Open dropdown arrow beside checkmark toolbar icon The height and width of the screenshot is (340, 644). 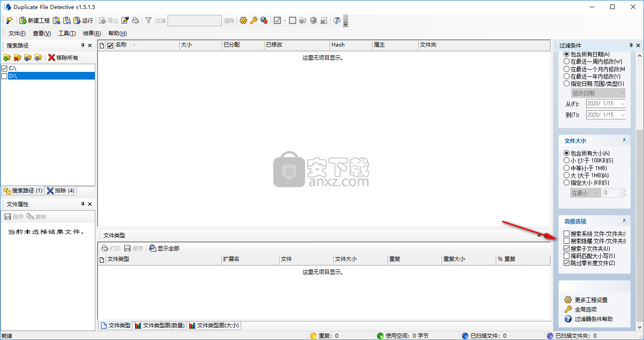click(x=285, y=20)
